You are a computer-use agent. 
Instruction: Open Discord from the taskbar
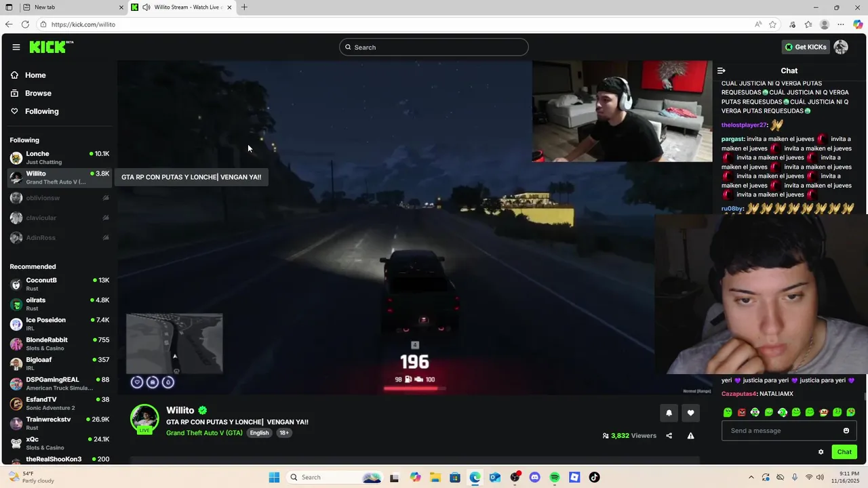(x=534, y=477)
